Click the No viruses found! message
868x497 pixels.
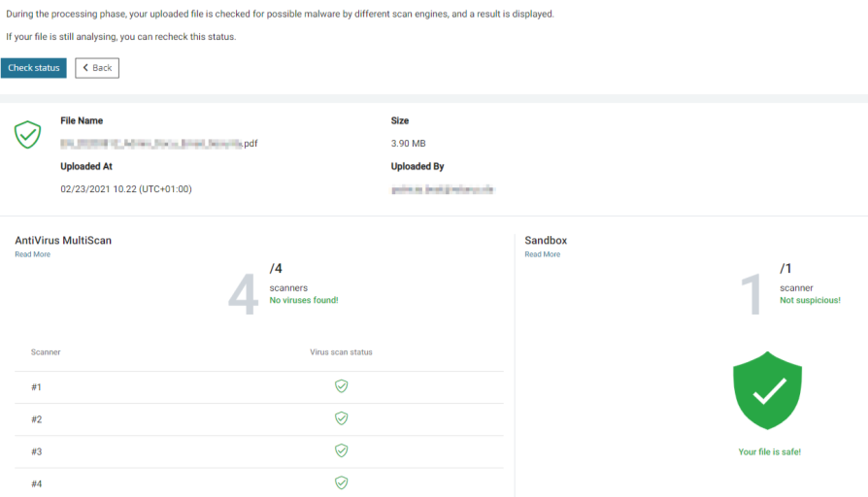point(304,300)
